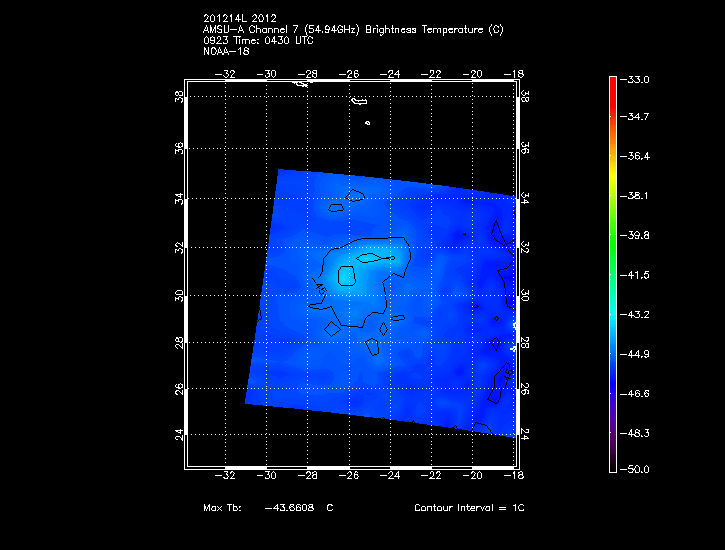
Task: Click the small contour near 34 degrees latitude
Action: (337, 208)
